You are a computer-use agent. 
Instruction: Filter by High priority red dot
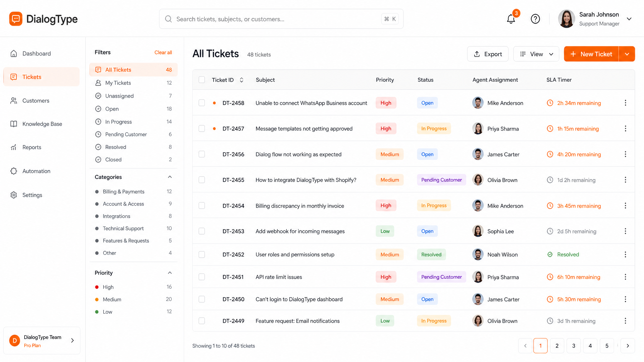tap(97, 287)
